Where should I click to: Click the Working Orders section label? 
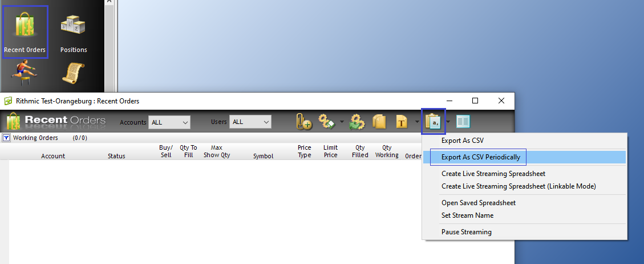pyautogui.click(x=35, y=138)
